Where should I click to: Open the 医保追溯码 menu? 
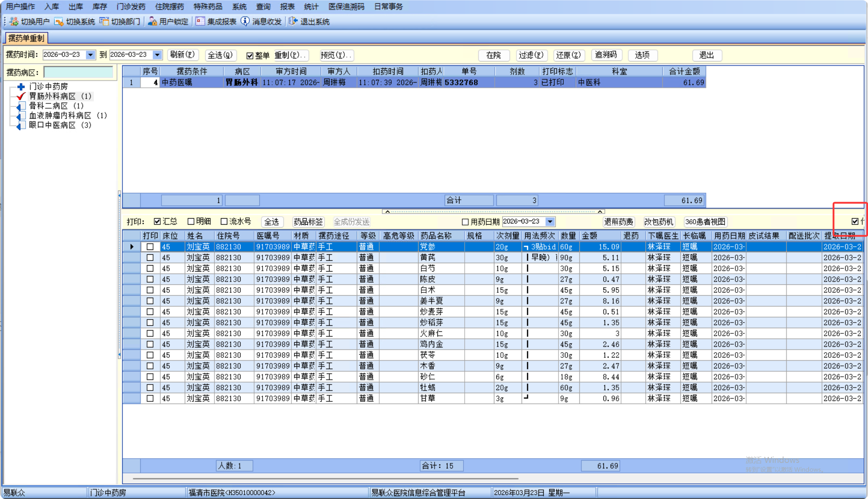346,6
